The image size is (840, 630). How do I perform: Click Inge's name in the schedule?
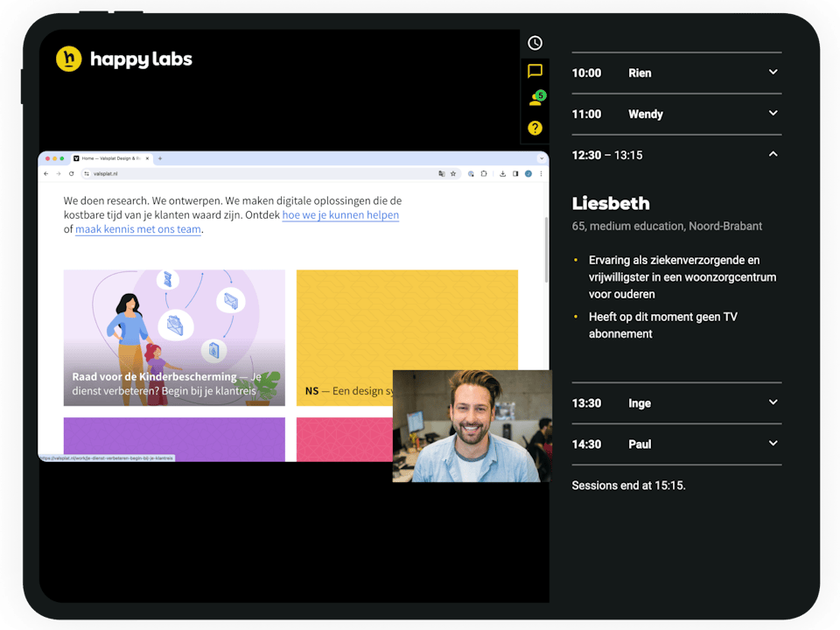coord(640,402)
